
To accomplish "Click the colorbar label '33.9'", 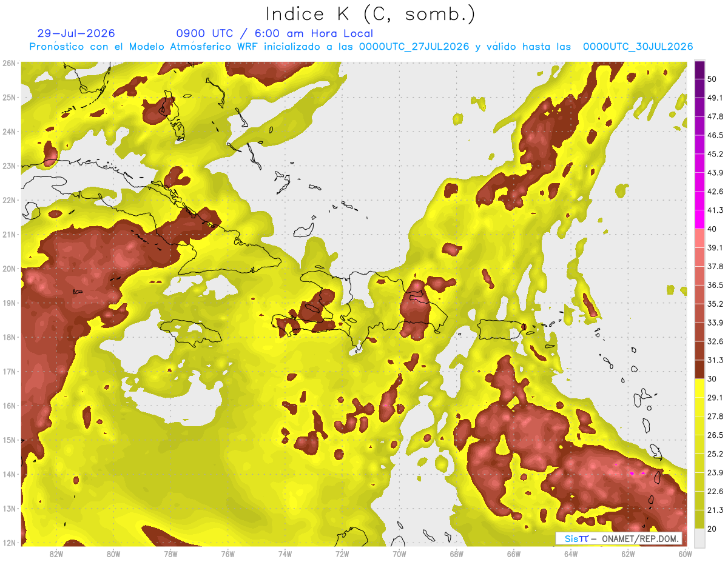I will tap(715, 323).
